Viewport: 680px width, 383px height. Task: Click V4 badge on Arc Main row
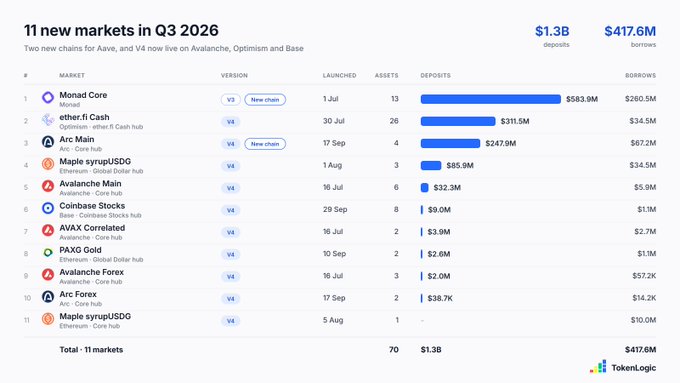231,144
